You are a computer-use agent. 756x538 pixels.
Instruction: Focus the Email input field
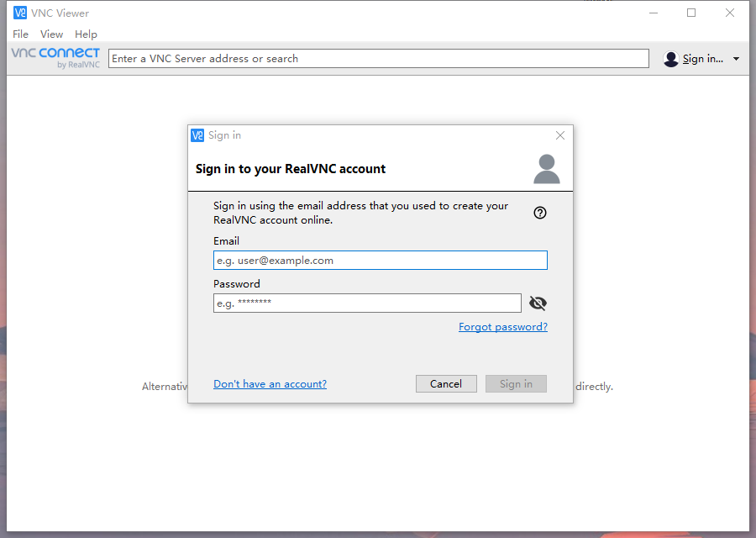(381, 261)
